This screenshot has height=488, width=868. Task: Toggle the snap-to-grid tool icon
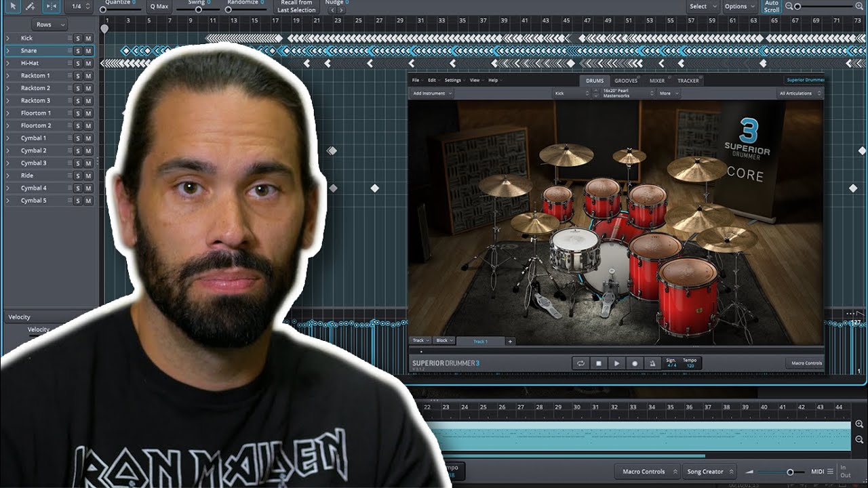(52, 6)
